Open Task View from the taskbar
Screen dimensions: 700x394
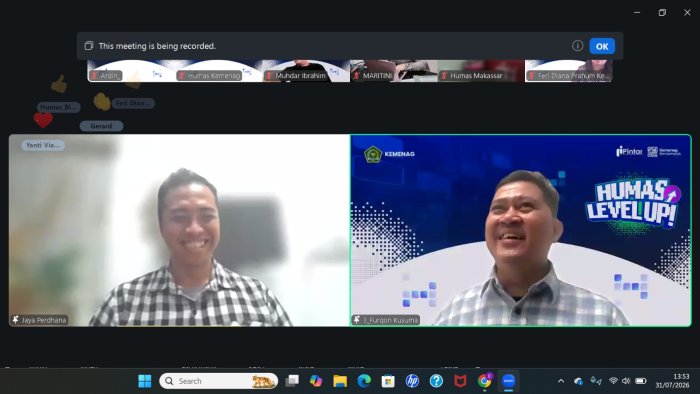tap(292, 381)
